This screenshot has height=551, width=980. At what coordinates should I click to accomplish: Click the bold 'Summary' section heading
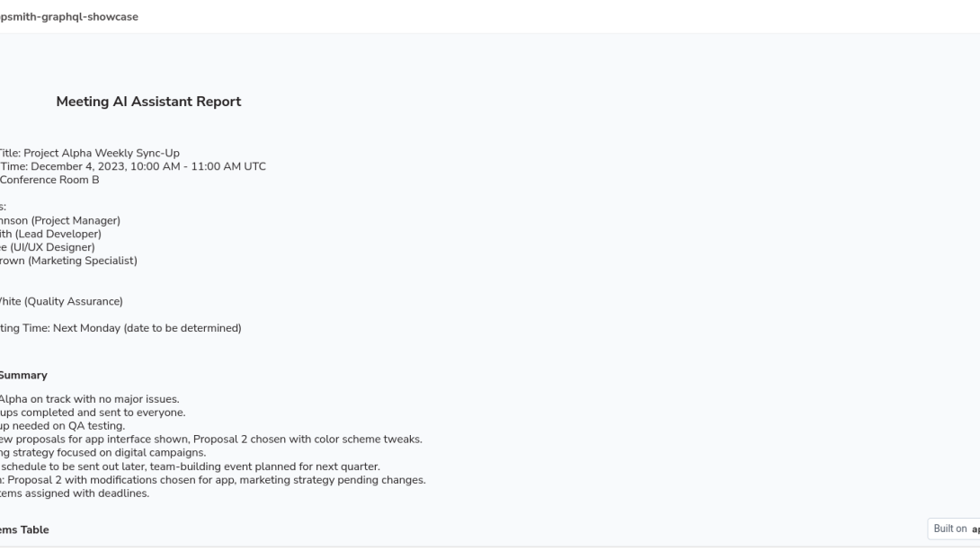pyautogui.click(x=23, y=376)
